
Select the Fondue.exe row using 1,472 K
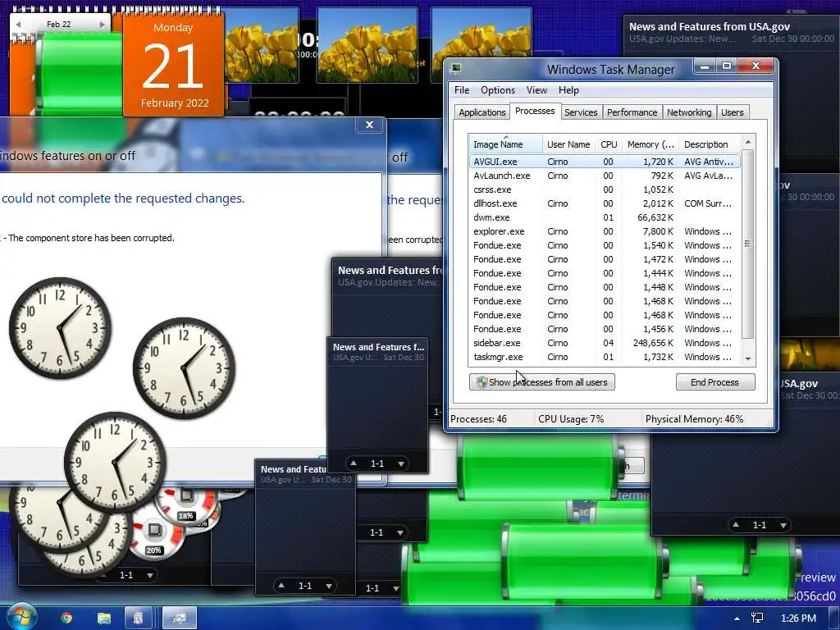click(605, 258)
